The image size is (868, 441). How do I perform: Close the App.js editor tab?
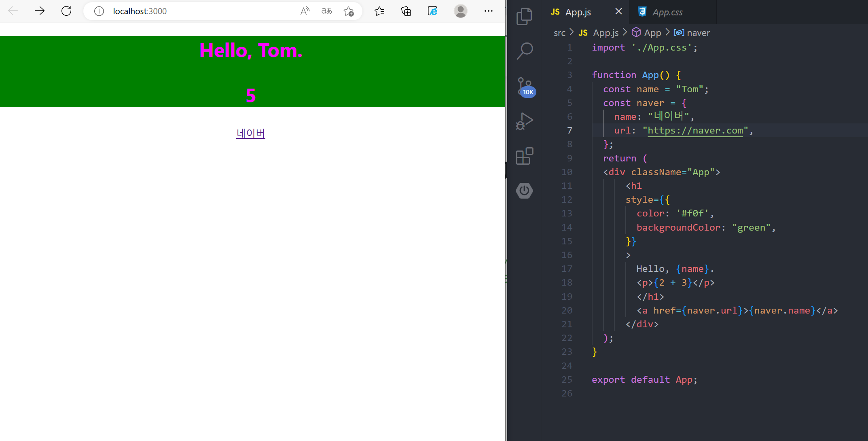point(618,11)
